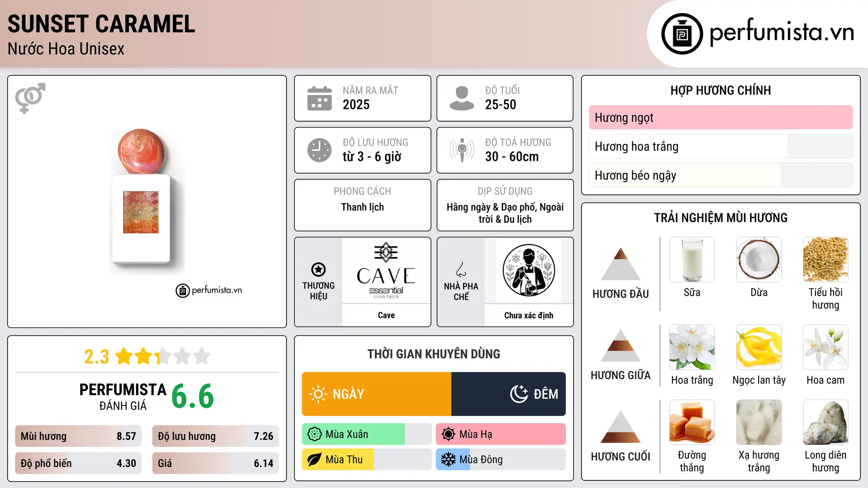Click the Mùi hương 8.57 score bar
The height and width of the screenshot is (488, 868).
78,436
